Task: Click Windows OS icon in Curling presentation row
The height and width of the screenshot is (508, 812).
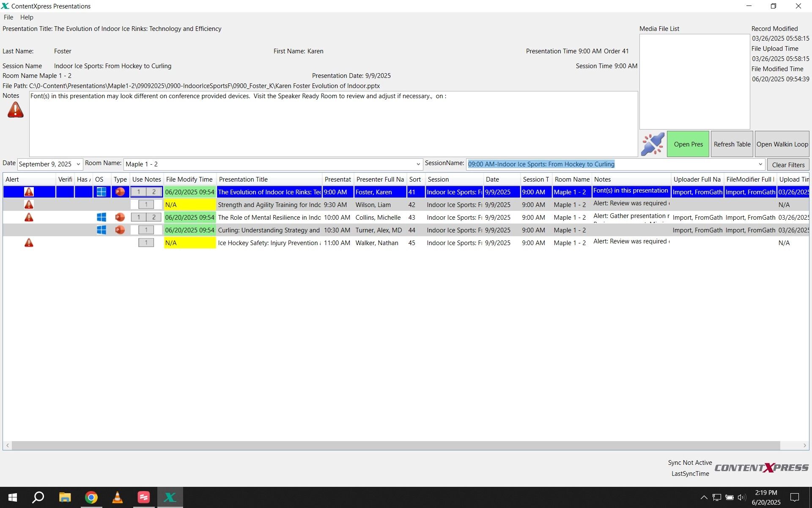Action: tap(101, 230)
